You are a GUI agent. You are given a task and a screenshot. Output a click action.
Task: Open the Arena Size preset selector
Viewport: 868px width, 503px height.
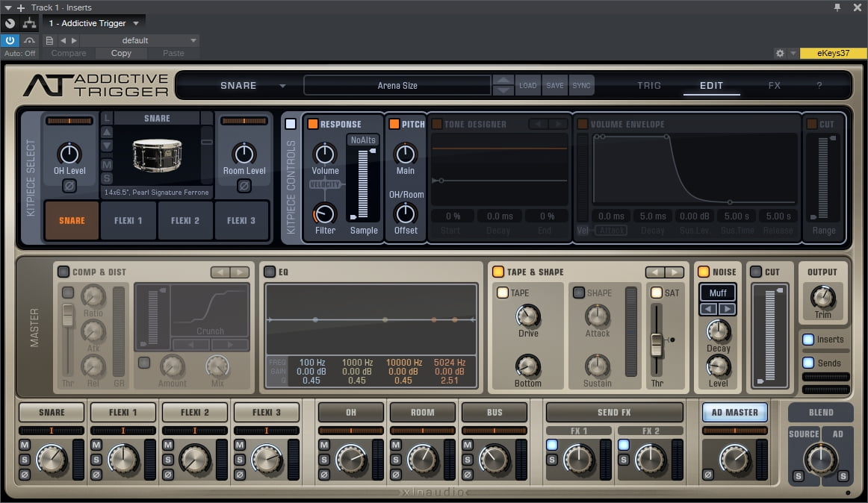(397, 86)
